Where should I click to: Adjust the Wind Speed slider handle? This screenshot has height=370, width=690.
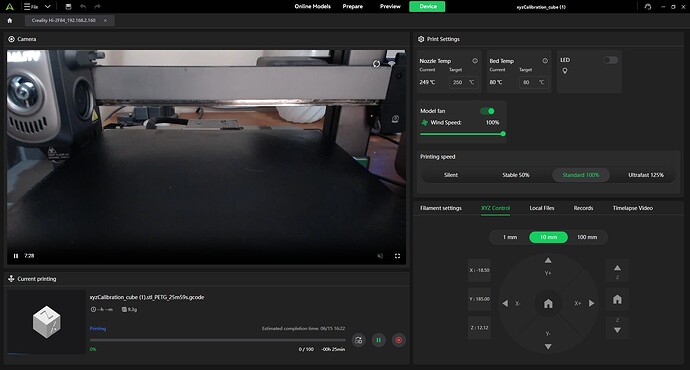503,134
